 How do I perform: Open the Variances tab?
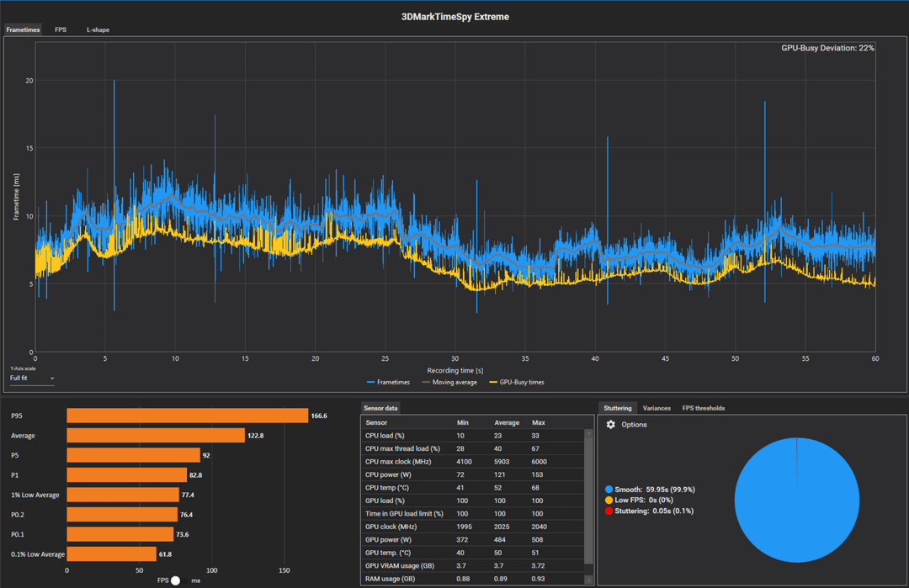point(656,409)
